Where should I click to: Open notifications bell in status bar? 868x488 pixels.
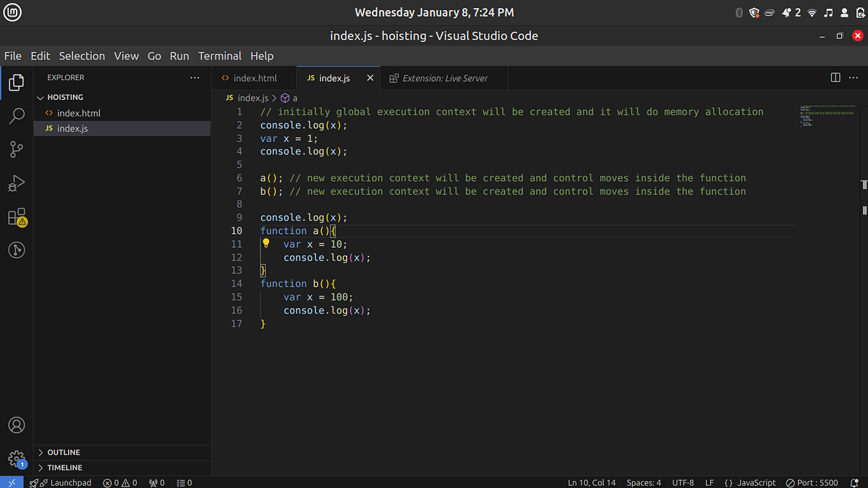coord(854,482)
